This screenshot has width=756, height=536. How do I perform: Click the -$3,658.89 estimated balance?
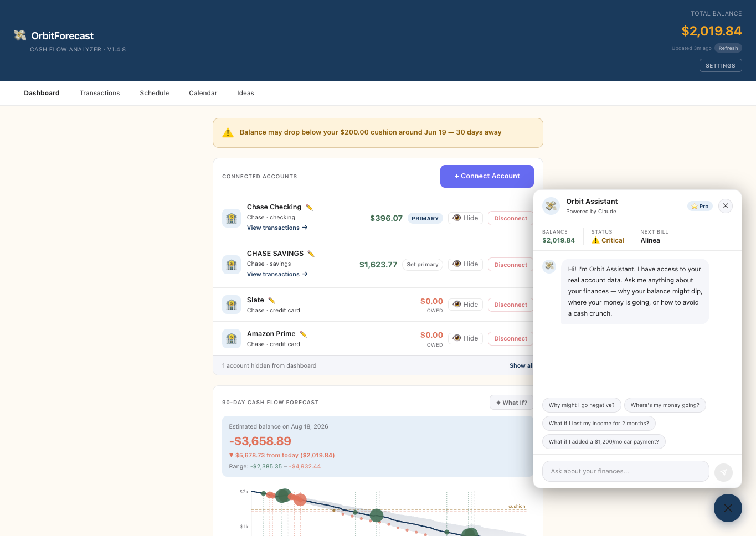[x=260, y=441]
